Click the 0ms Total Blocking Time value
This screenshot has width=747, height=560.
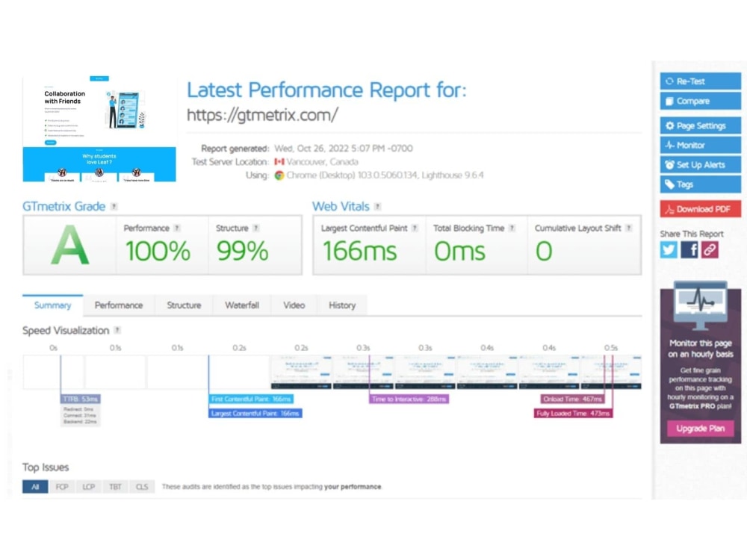459,251
